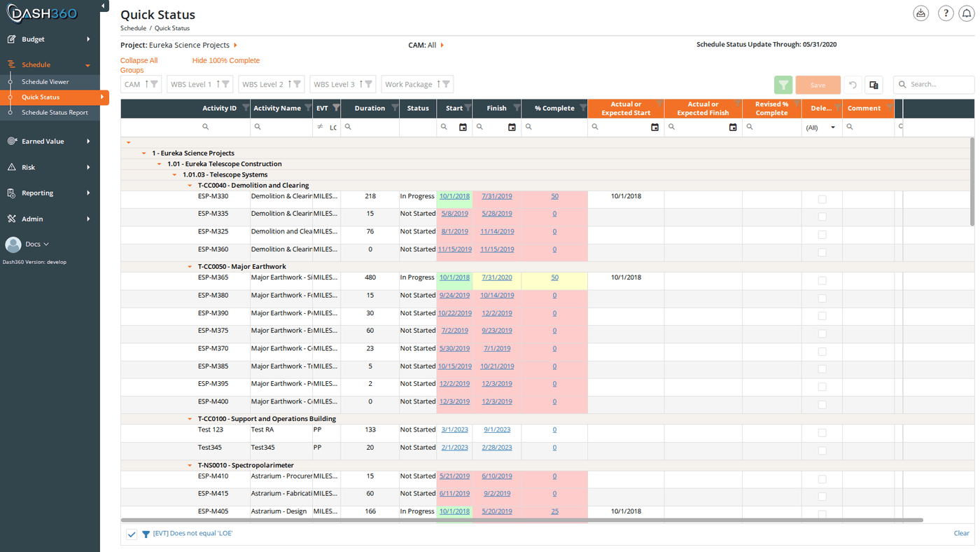Click the green filter toggle button
This screenshot has height=552, width=980.
pos(783,85)
